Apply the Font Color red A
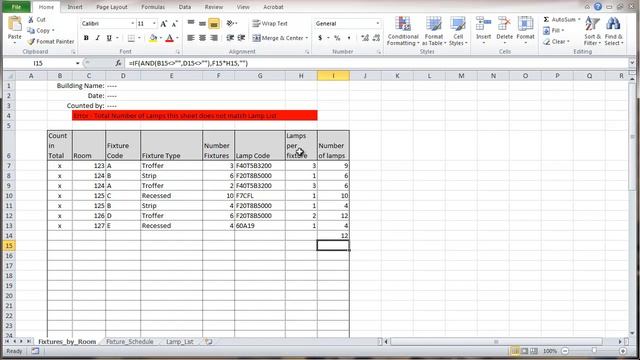The width and height of the screenshot is (640, 360). tap(170, 38)
